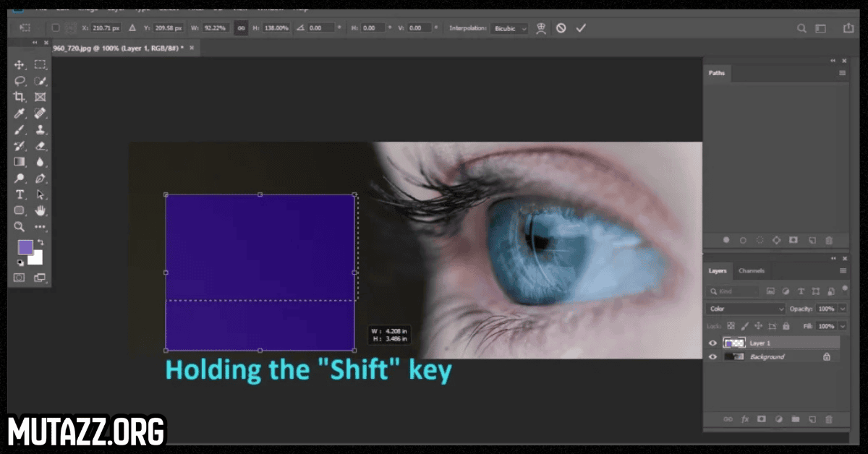Hide Layer 1 using eye icon
The image size is (868, 454).
[x=713, y=343]
